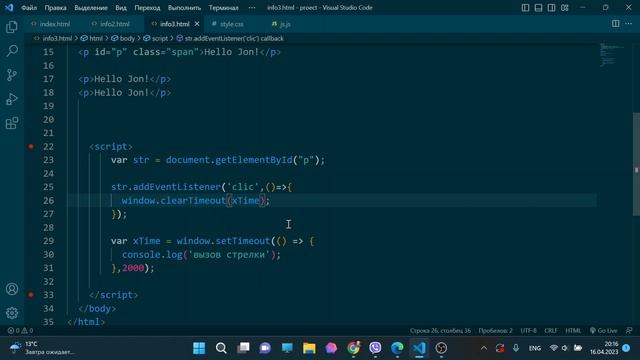640x360 pixels.
Task: Open the Search view in activity bar
Action: pyautogui.click(x=12, y=51)
